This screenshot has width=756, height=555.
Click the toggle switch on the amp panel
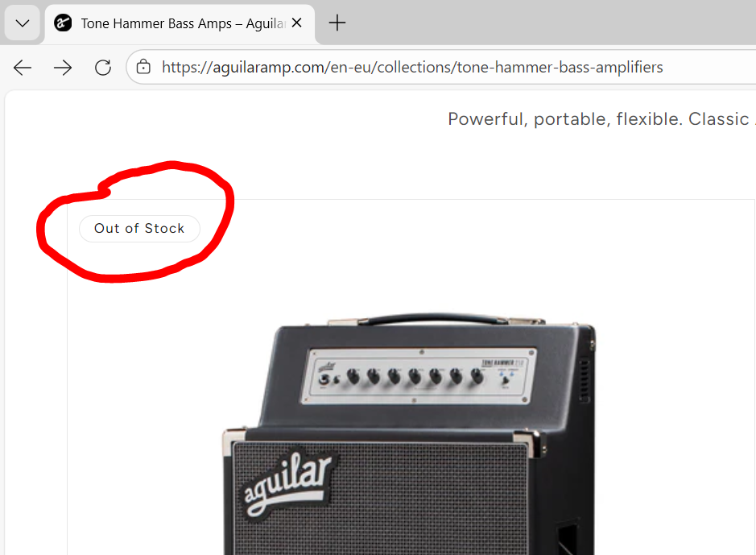[506, 380]
